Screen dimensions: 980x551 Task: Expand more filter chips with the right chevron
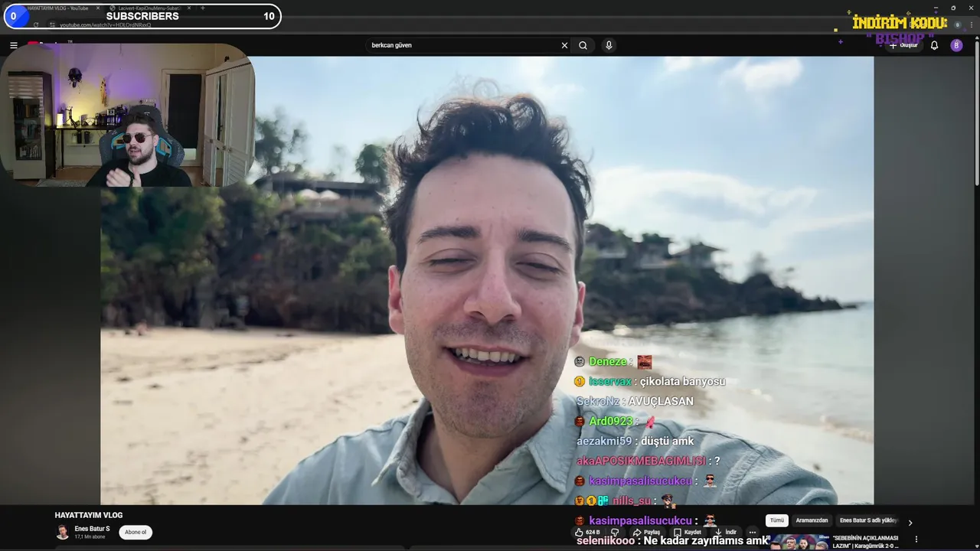tap(910, 523)
